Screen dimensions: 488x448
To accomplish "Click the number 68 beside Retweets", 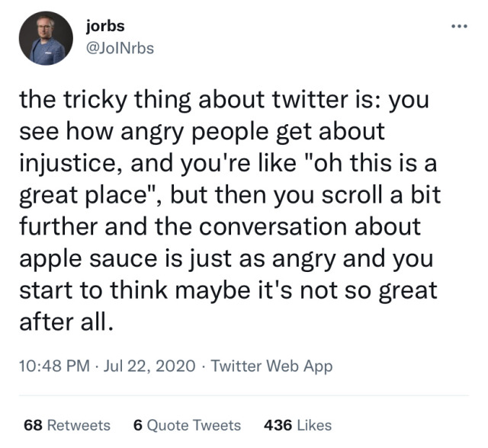I will pyautogui.click(x=33, y=425).
